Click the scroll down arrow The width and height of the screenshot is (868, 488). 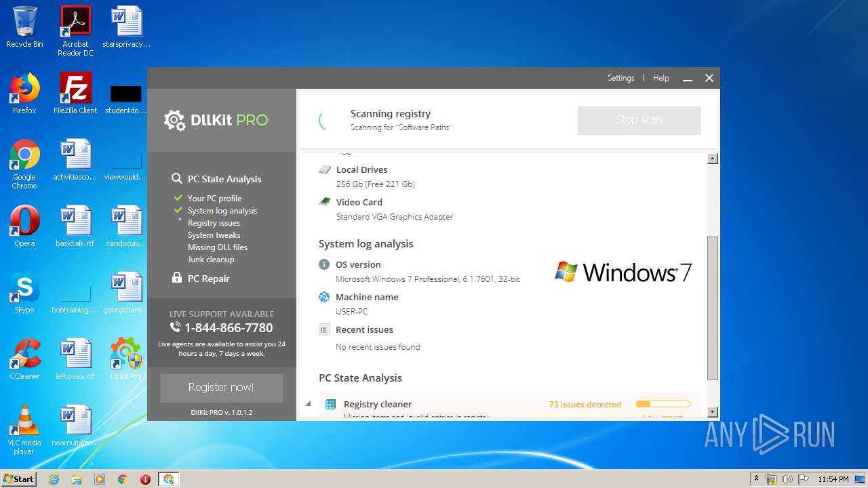[x=712, y=411]
